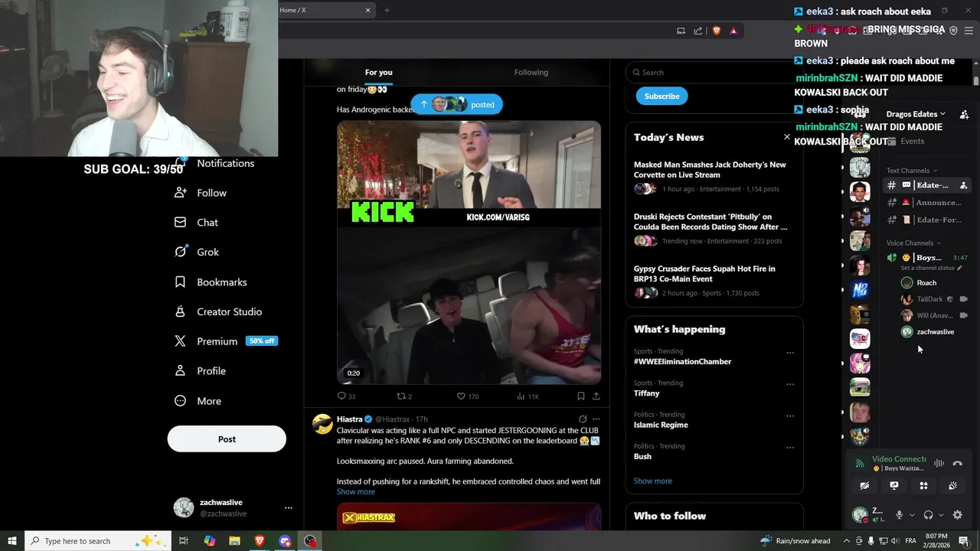The width and height of the screenshot is (980, 551).
Task: Toggle Discord noise suppression waveform icon
Action: point(939,463)
